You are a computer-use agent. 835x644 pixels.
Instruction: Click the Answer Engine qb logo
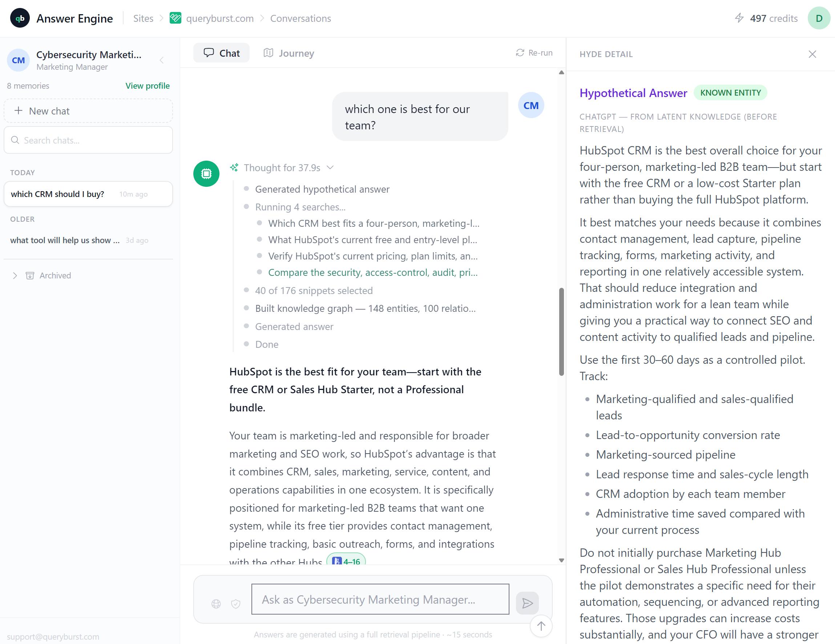[20, 18]
